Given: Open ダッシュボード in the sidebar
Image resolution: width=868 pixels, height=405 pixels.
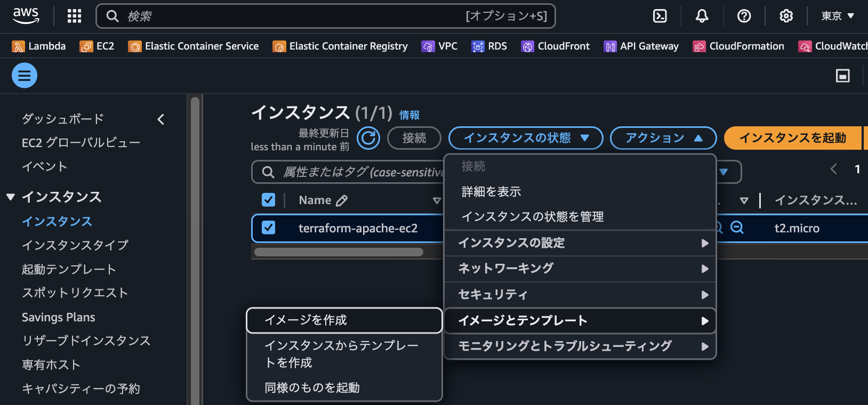Looking at the screenshot, I should pyautogui.click(x=63, y=119).
